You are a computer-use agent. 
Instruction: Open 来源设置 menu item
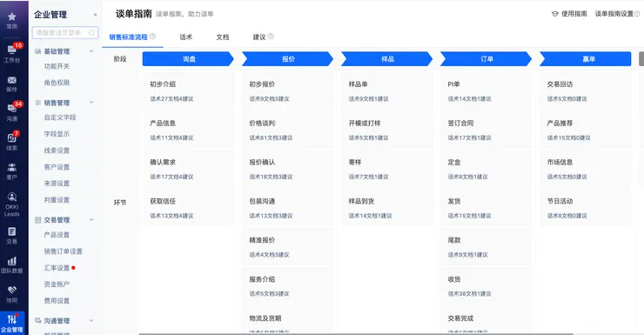pos(57,183)
